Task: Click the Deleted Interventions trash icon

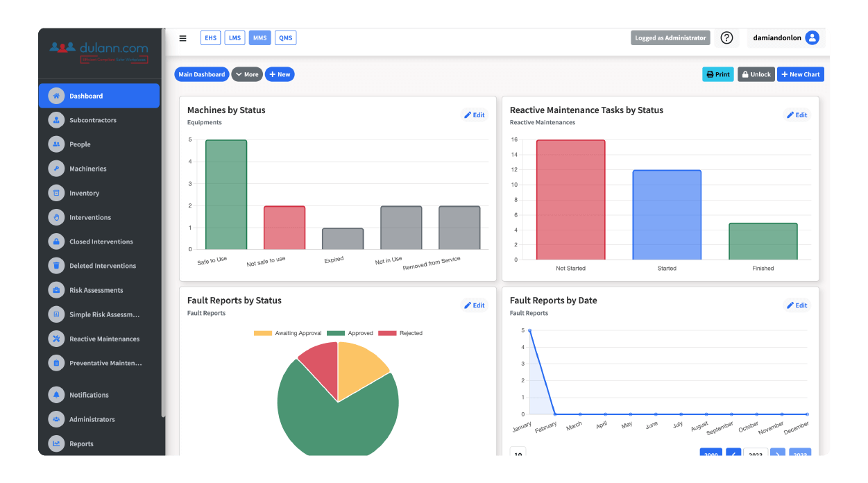Action: (x=56, y=266)
